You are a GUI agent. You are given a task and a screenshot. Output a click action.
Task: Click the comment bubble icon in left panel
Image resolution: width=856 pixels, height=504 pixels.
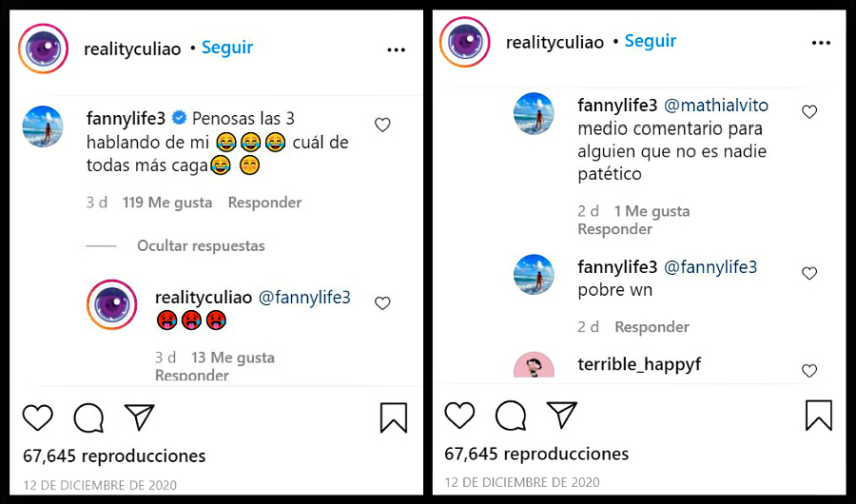click(88, 417)
